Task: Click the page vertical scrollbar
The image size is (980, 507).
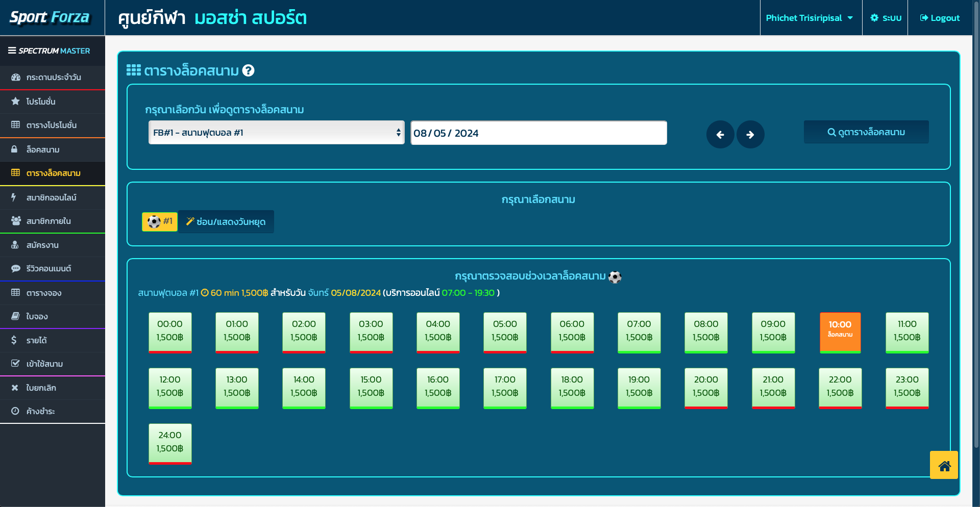Action: [x=976, y=224]
